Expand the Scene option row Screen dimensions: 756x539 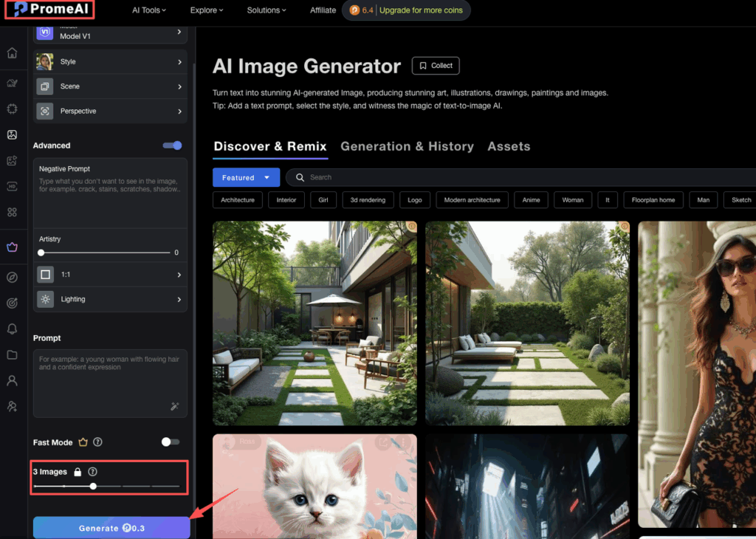coord(110,86)
